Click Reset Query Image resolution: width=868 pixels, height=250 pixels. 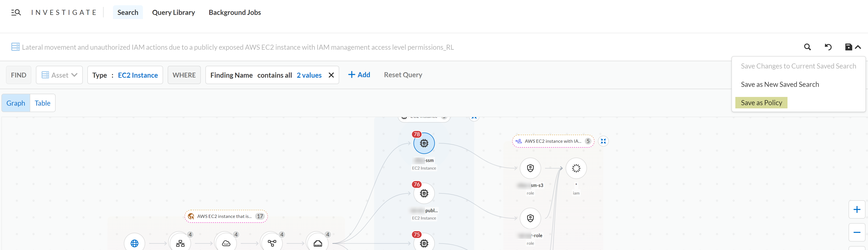coord(403,74)
